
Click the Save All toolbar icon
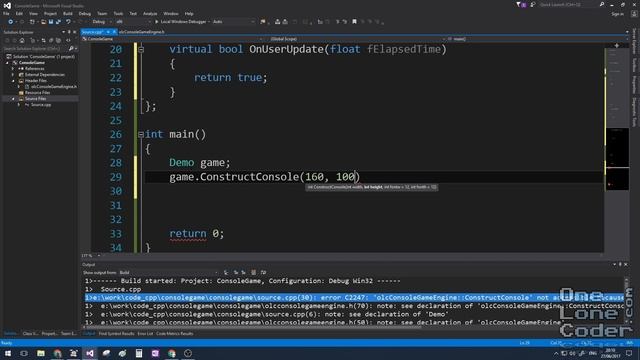(x=58, y=22)
